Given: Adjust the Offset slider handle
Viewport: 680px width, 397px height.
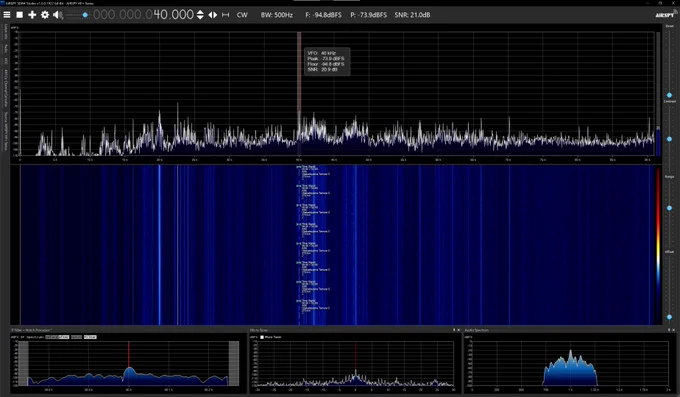Looking at the screenshot, I should [x=669, y=317].
